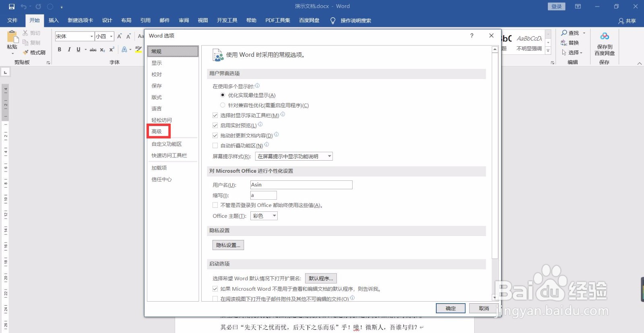Click the Format Painter (格式刷) icon
Viewport: 644px width, 333px height.
(26, 52)
